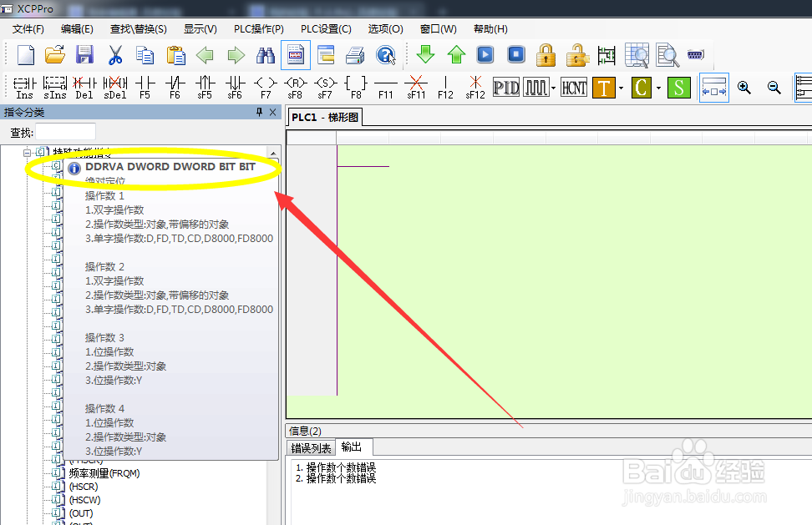
Task: Draw vertical line F12
Action: pyautogui.click(x=445, y=88)
